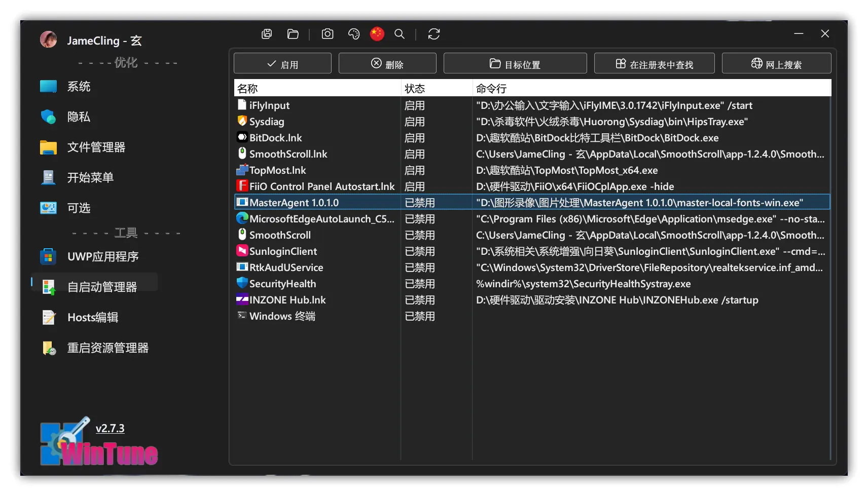Select the Sysdiag entry name
Viewport: 868px width, 496px height.
pyautogui.click(x=267, y=122)
